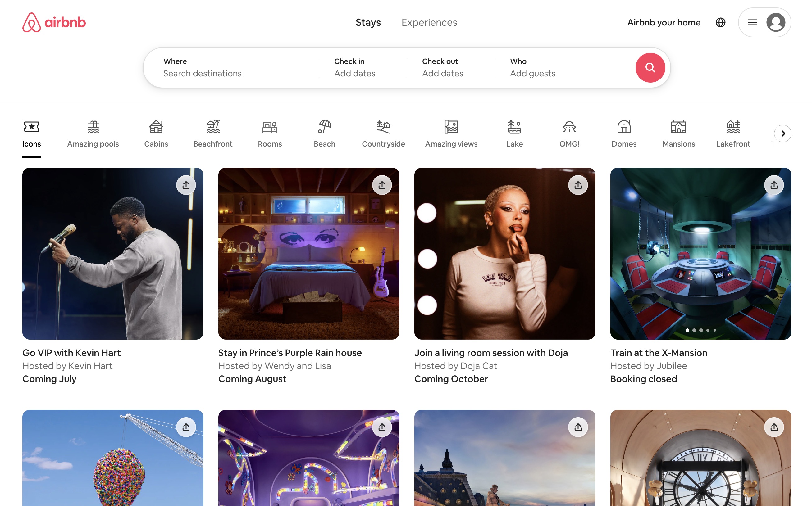Image resolution: width=812 pixels, height=506 pixels.
Task: Click Airbnb your home link
Action: 664,22
